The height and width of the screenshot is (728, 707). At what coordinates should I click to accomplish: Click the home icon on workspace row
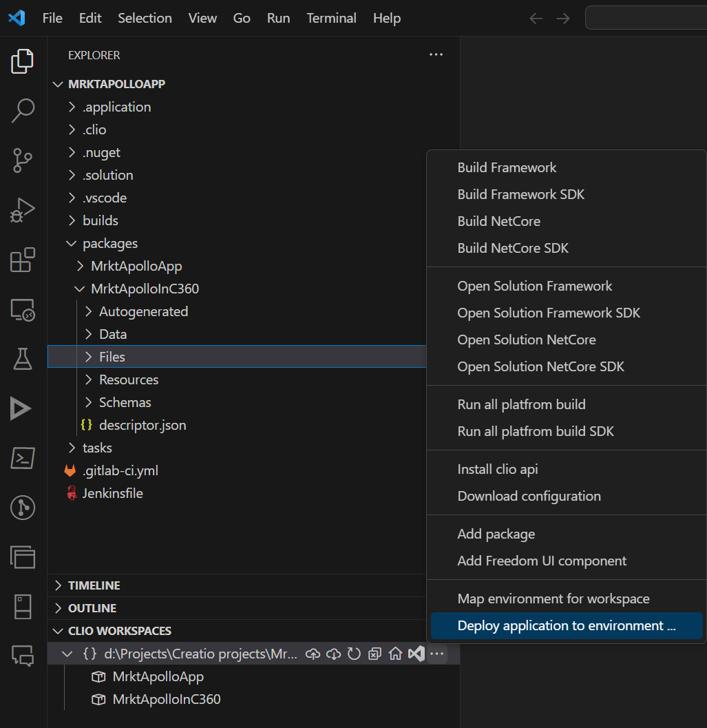pyautogui.click(x=396, y=654)
